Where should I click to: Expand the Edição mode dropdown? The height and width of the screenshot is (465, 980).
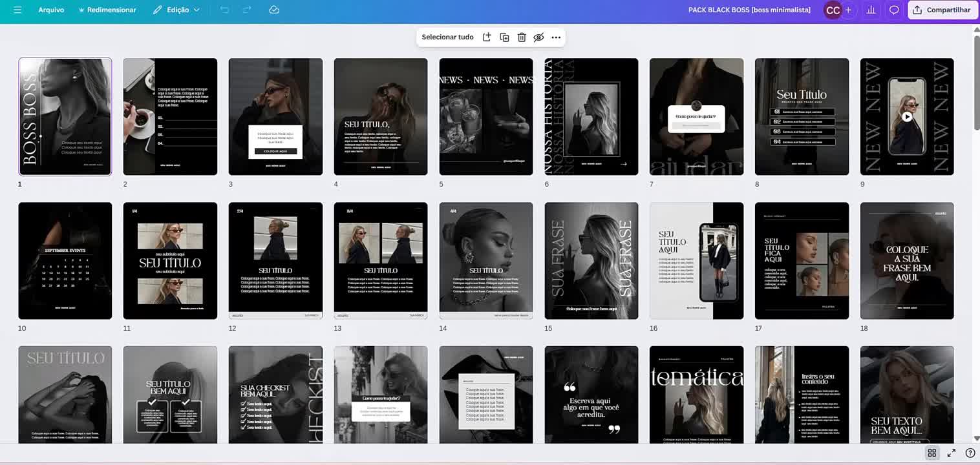pyautogui.click(x=176, y=10)
